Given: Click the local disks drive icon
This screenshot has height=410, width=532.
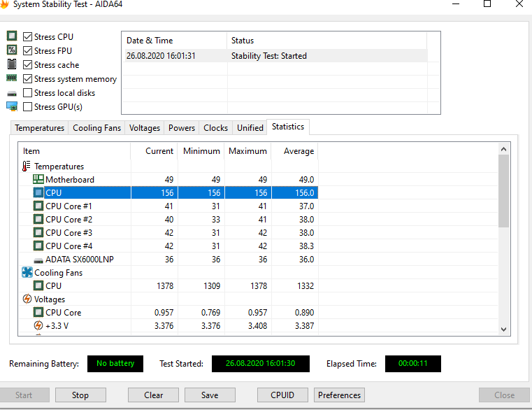Looking at the screenshot, I should pos(12,94).
